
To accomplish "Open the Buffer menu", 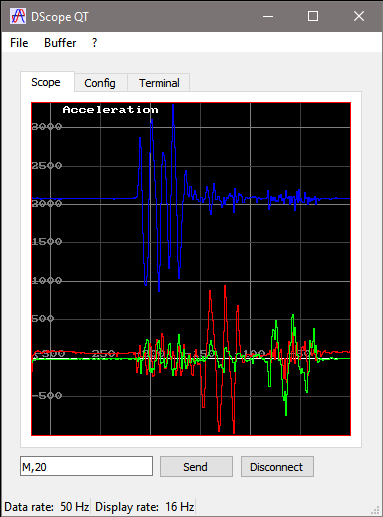I will point(60,43).
